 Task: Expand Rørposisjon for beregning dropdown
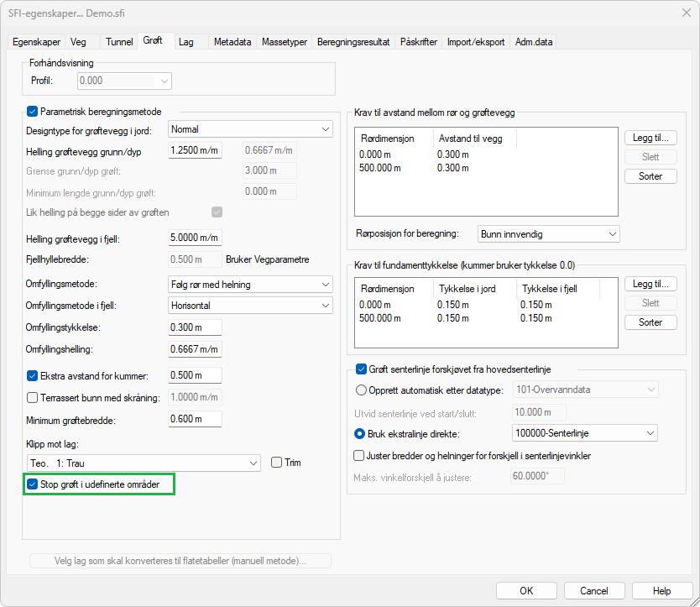tap(549, 233)
